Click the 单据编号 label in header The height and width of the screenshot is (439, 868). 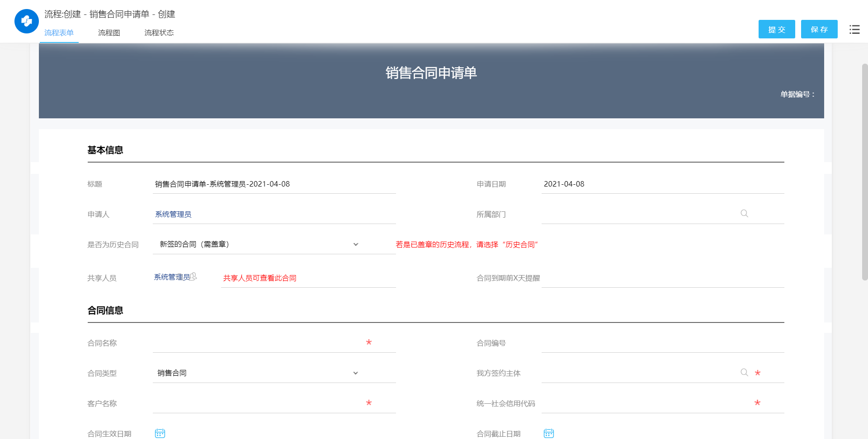click(797, 94)
